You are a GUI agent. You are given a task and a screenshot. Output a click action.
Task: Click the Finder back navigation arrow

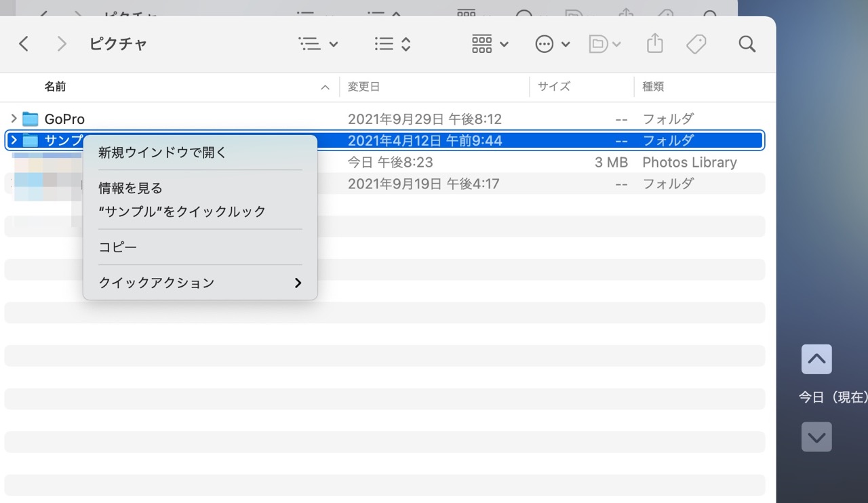click(x=24, y=44)
